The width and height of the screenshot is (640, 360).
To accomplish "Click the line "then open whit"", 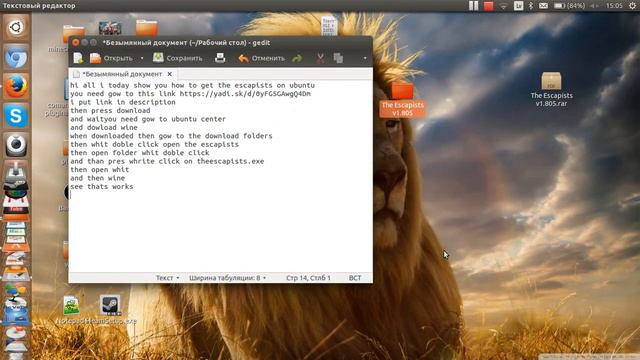I will pos(100,169).
